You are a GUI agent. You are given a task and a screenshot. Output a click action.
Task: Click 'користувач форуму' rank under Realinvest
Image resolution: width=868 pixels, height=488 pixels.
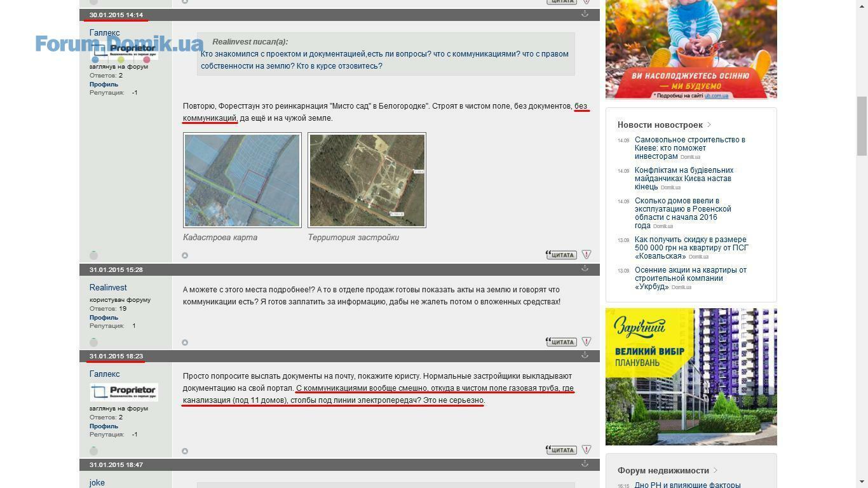pyautogui.click(x=120, y=299)
